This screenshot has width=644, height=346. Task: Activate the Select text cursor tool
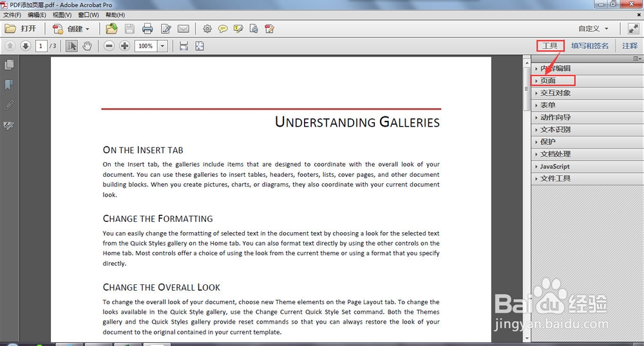[71, 46]
